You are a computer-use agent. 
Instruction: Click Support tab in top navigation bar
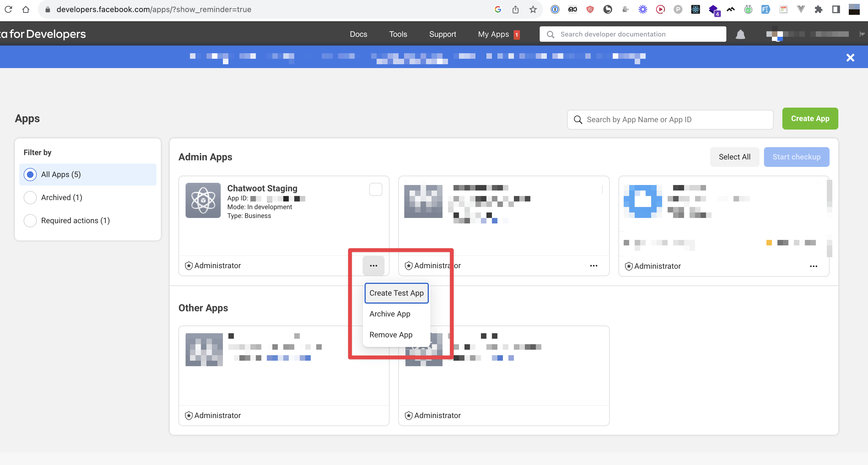[x=443, y=33]
